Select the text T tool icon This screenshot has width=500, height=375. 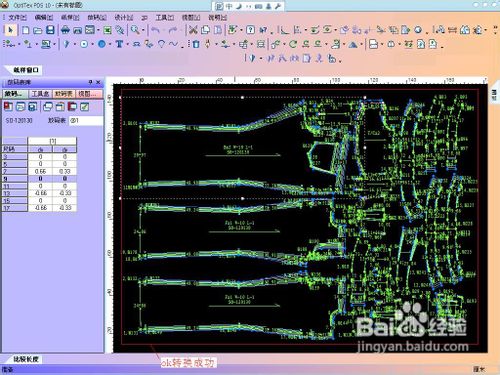[x=119, y=44]
